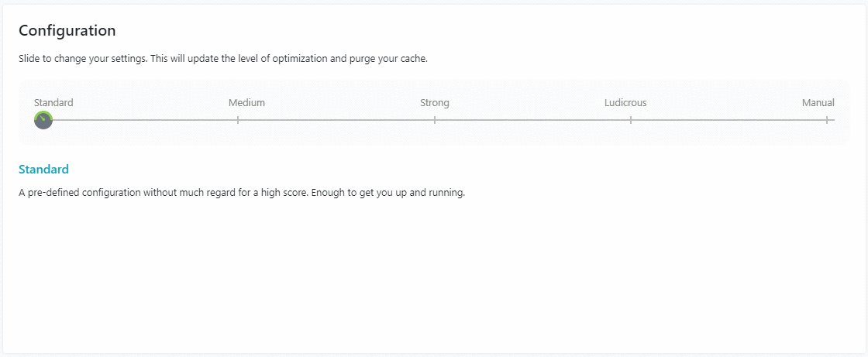
Task: Click slider track between Ludicrous and Manual
Action: 728,120
